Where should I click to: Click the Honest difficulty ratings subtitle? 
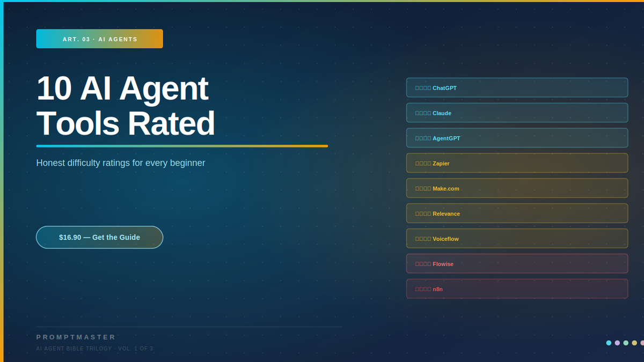121,163
